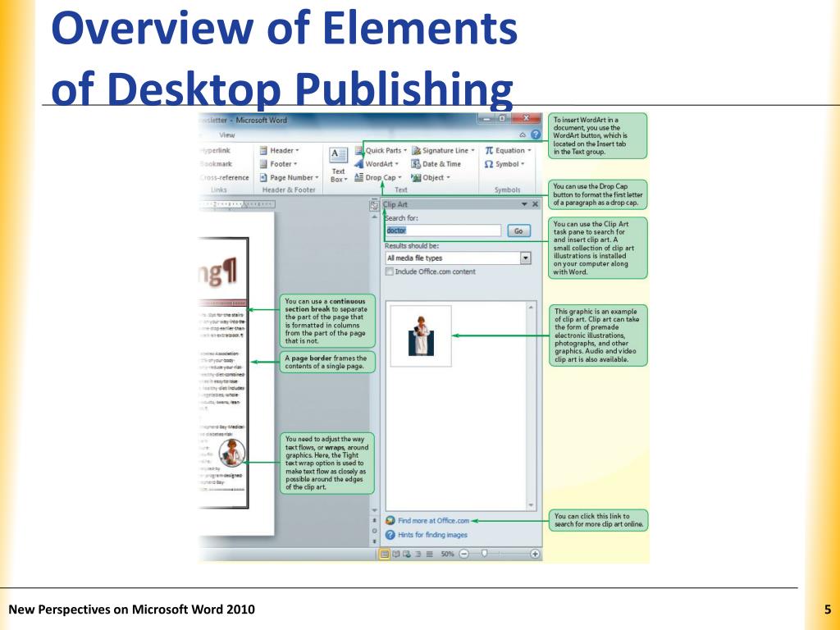The width and height of the screenshot is (840, 630).
Task: Open the Object dropdown arrow
Action: [448, 177]
